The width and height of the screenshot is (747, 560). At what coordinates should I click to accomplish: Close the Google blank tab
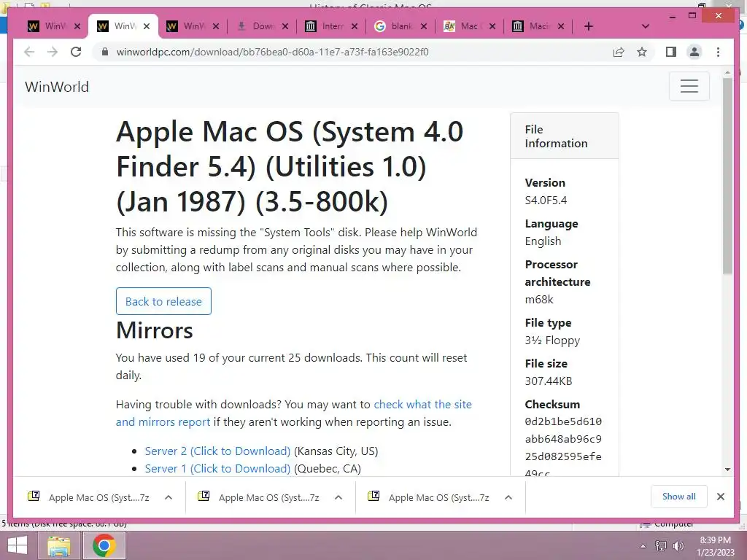click(x=424, y=26)
